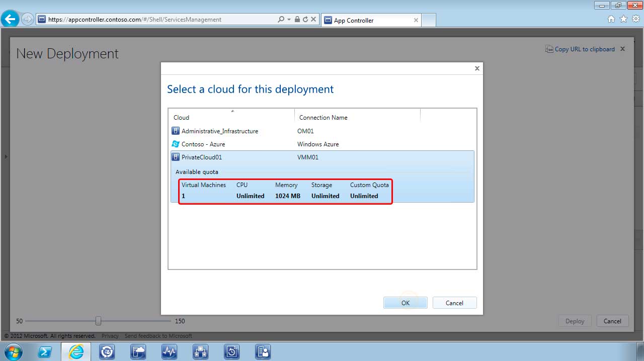Viewport: 644px width, 361px height.
Task: Open a new browser tab
Action: pyautogui.click(x=428, y=20)
